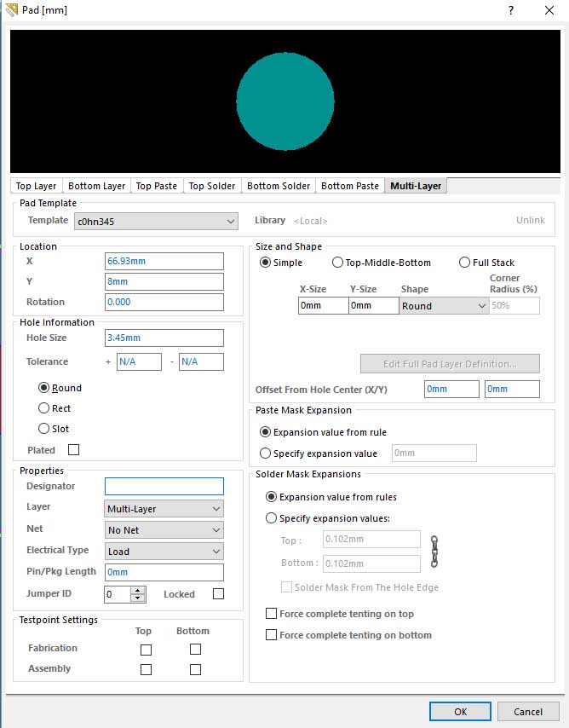Enable the Plated checkbox
The height and width of the screenshot is (728, 569).
[73, 450]
